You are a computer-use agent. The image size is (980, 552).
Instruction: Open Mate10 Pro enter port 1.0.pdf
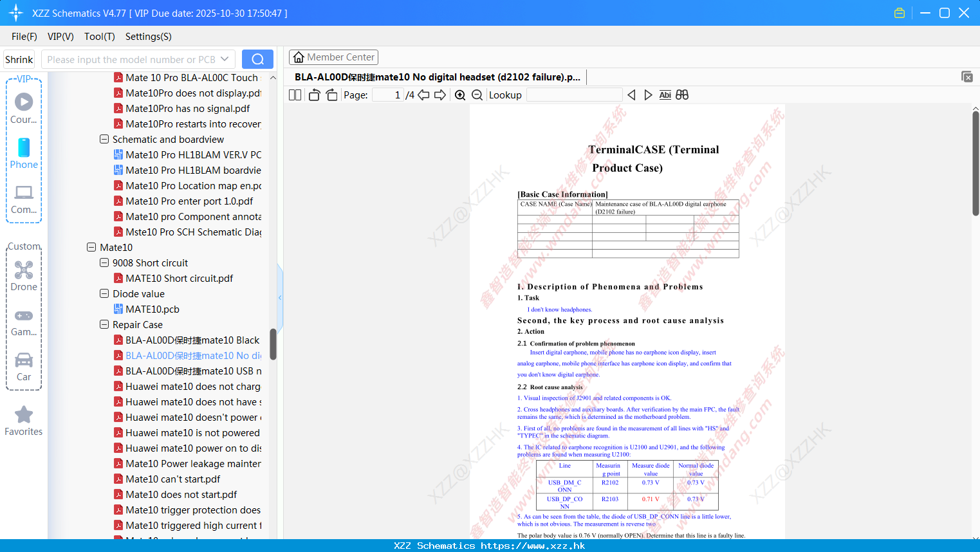pos(183,201)
